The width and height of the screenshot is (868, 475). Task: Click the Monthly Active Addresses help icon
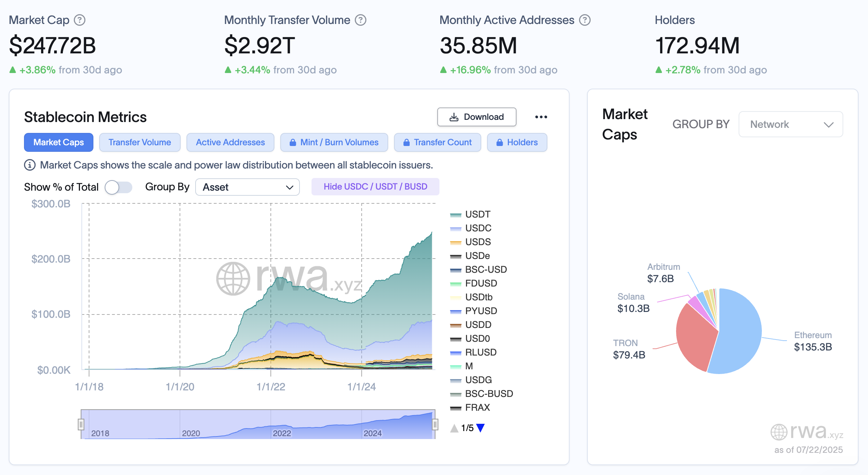(x=585, y=20)
